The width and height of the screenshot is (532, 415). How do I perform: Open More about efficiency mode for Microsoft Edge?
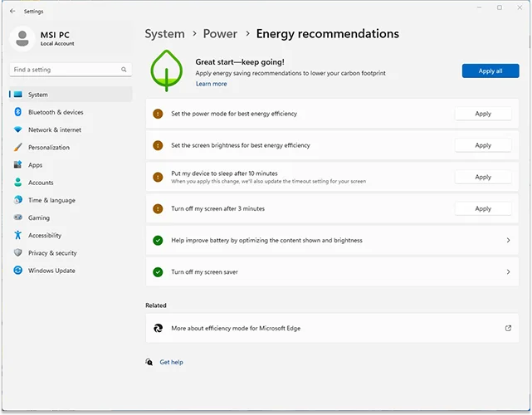332,328
